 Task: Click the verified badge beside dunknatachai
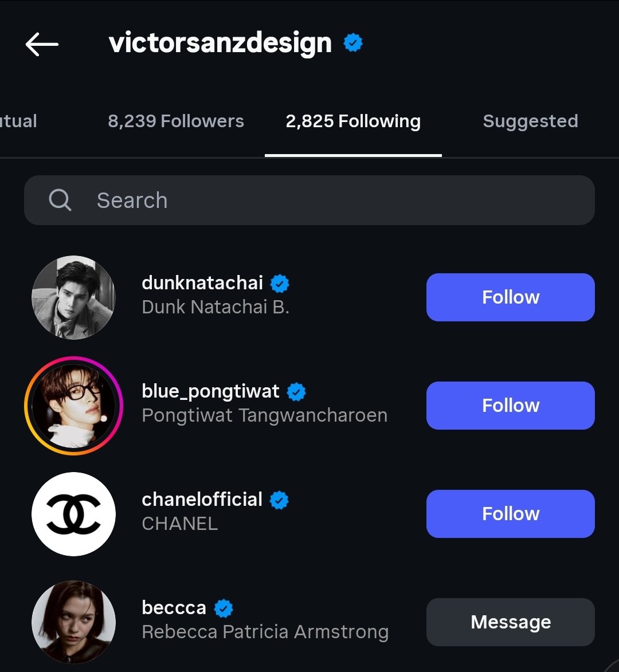(280, 283)
